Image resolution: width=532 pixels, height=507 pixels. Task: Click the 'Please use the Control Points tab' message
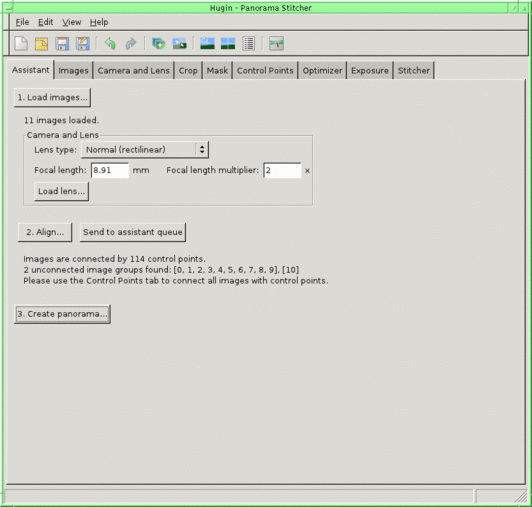176,281
